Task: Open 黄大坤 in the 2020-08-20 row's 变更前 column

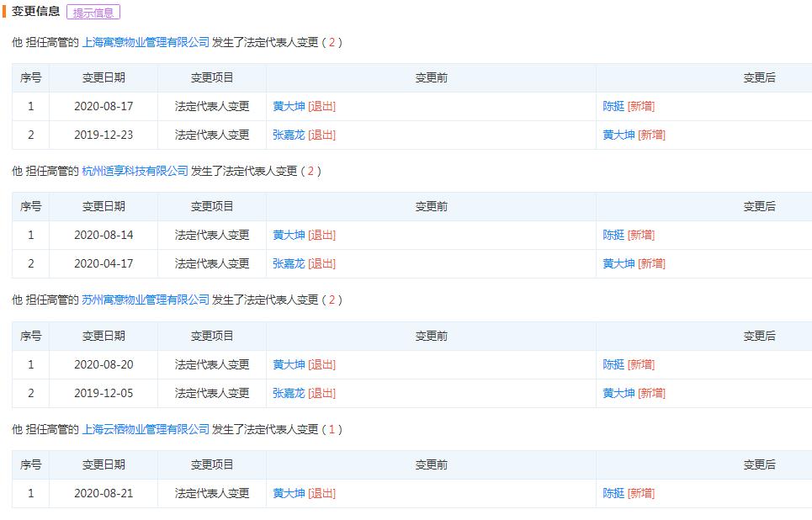Action: coord(289,364)
